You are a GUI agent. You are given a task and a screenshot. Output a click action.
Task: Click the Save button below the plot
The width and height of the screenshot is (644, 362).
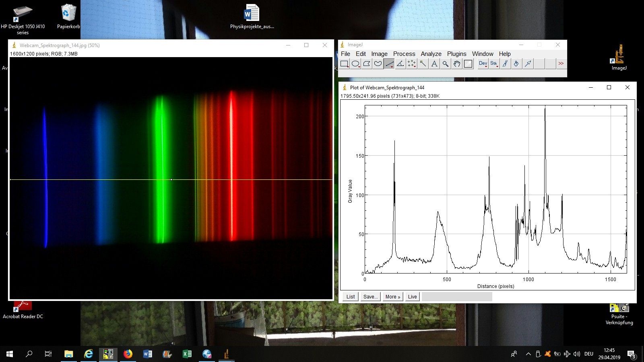pyautogui.click(x=370, y=296)
